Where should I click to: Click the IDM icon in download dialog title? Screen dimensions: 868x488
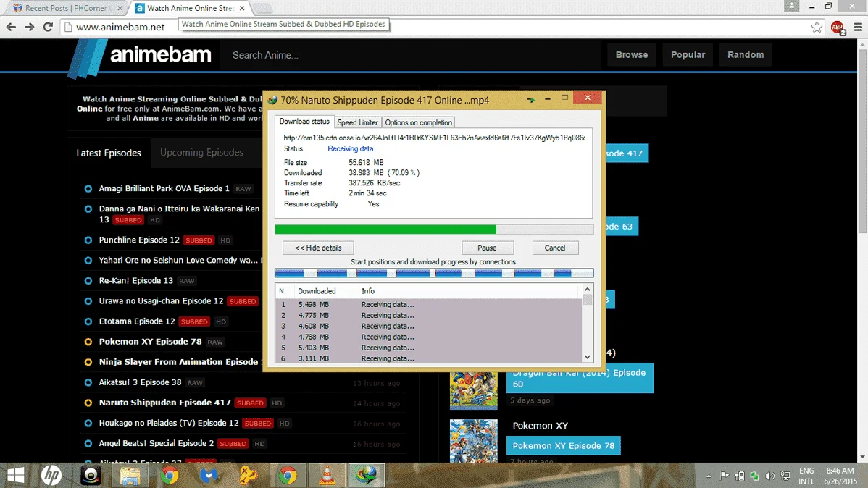pyautogui.click(x=272, y=100)
